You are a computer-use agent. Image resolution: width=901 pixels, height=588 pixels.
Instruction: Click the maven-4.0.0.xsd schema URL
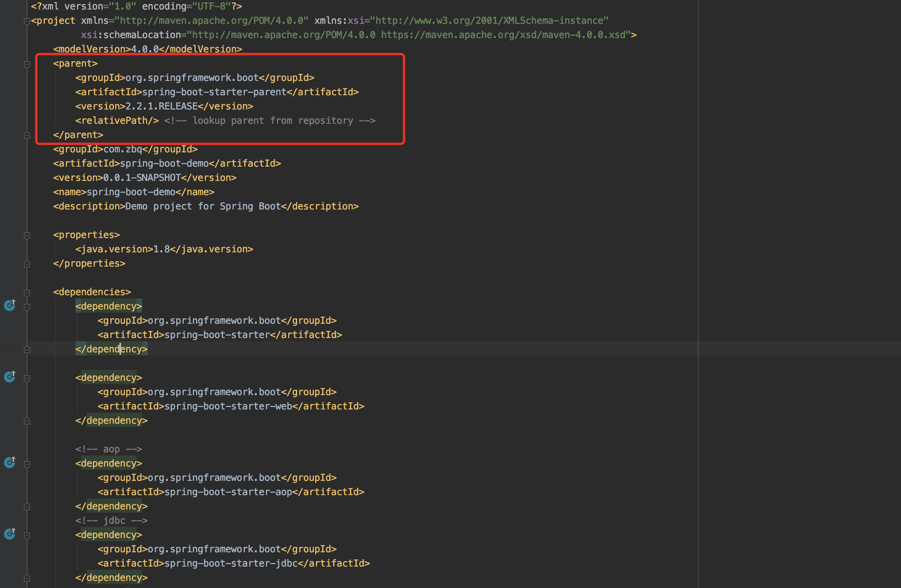coord(504,35)
